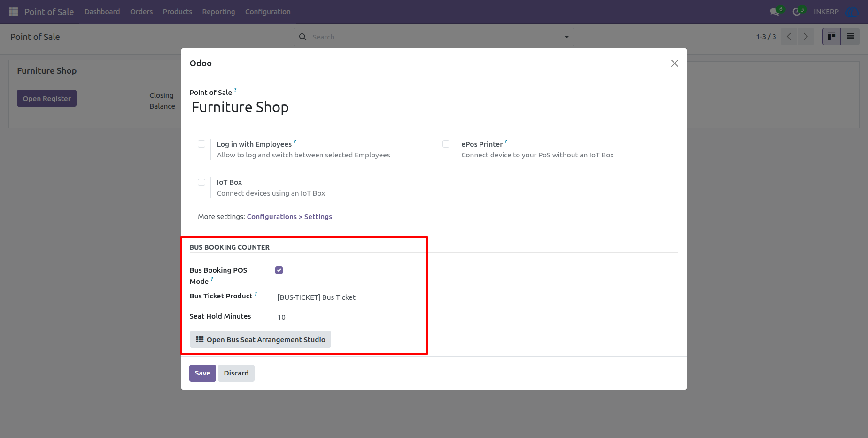Enable Log in with Employees checkbox
Image resolution: width=868 pixels, height=438 pixels.
(201, 144)
